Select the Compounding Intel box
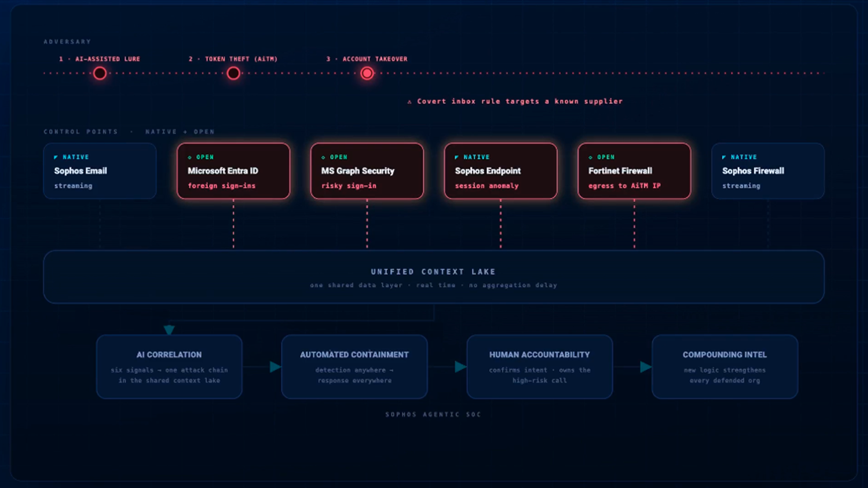868x488 pixels. [725, 367]
